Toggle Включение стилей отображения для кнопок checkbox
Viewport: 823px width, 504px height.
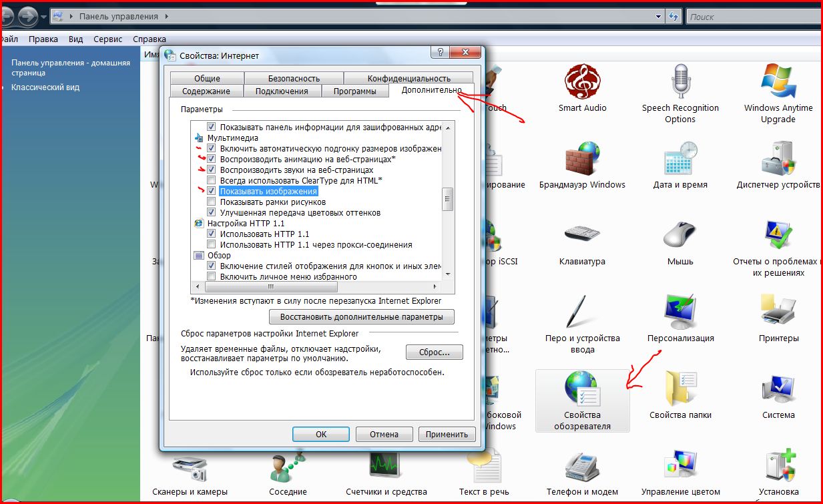[x=212, y=266]
